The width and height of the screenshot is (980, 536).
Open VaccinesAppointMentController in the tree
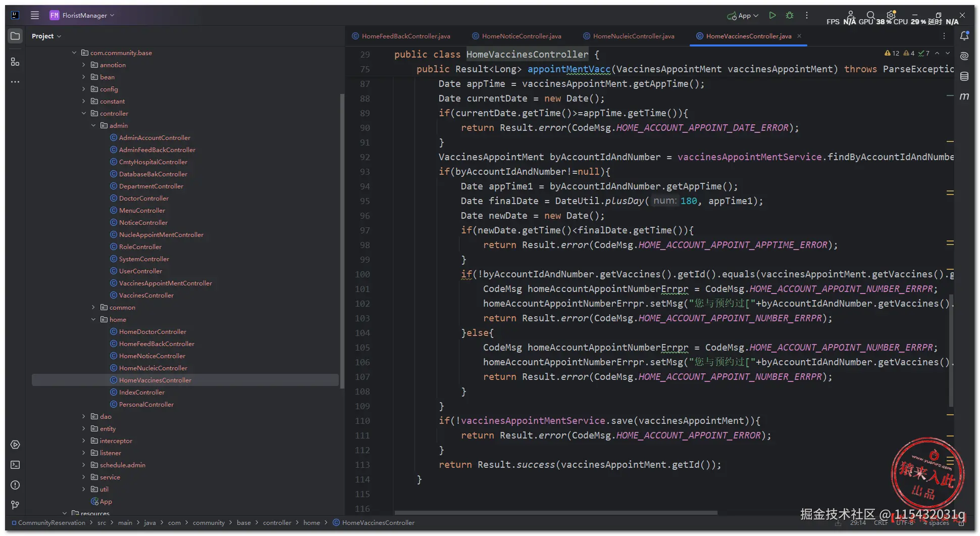pos(166,283)
